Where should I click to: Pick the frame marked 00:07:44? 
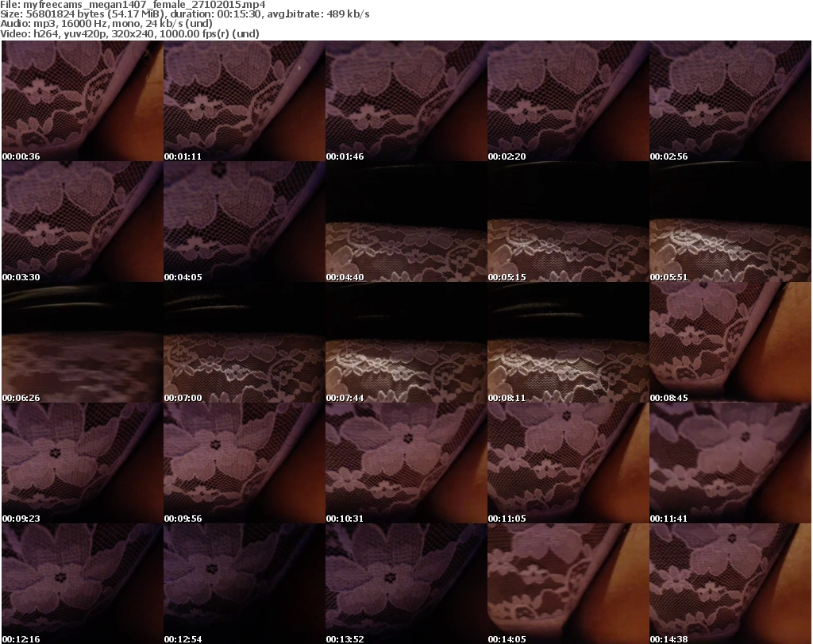click(x=406, y=343)
